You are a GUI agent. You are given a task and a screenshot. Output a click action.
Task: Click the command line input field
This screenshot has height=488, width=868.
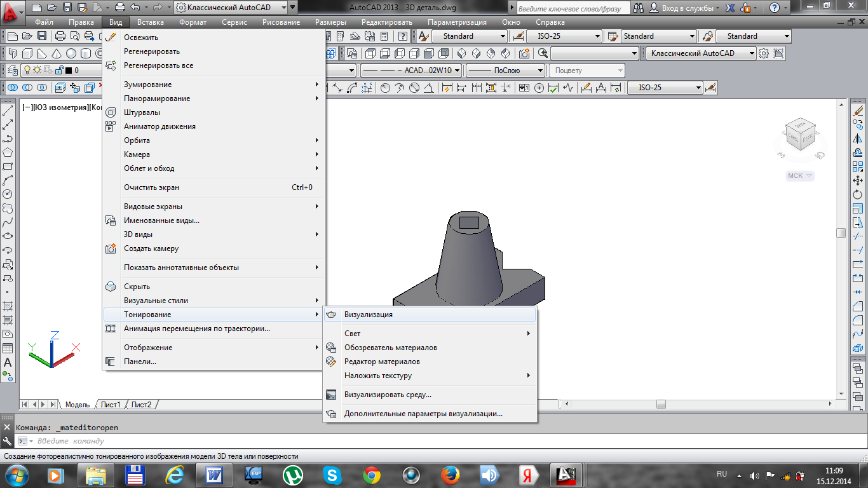pos(438,441)
